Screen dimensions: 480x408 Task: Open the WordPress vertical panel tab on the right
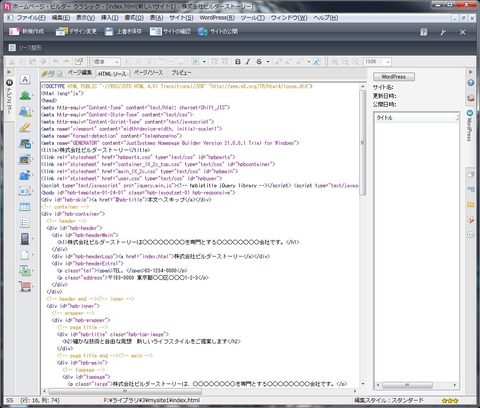click(x=470, y=125)
